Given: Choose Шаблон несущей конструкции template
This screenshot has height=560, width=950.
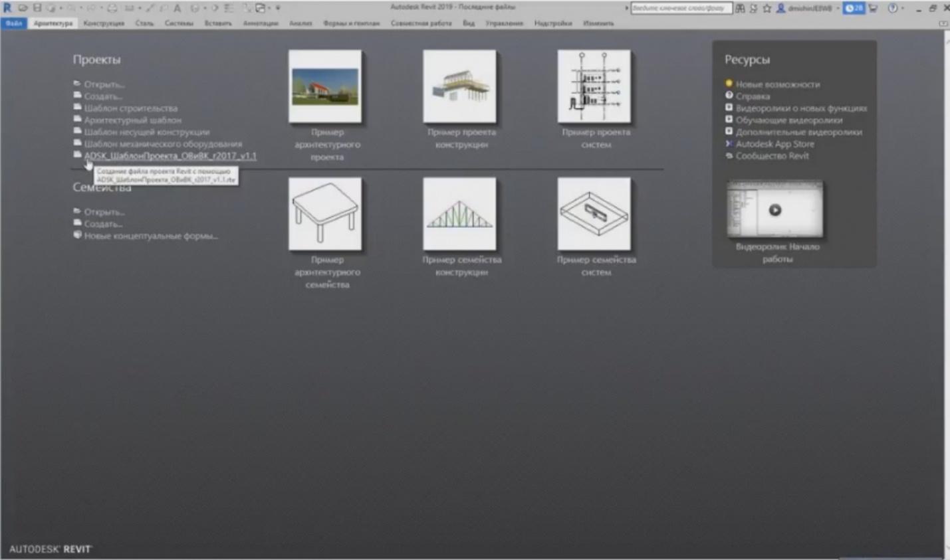Looking at the screenshot, I should [146, 132].
